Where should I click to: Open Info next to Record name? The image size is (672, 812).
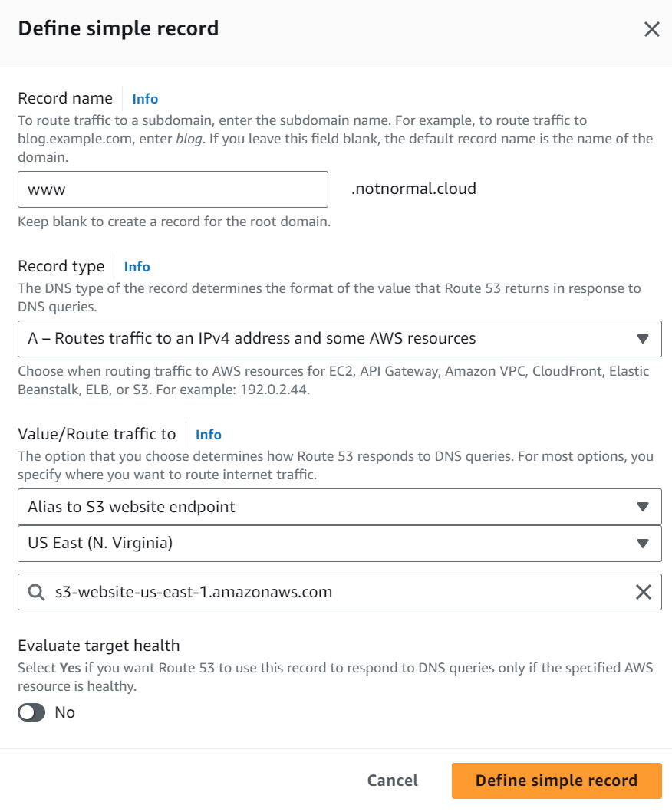(145, 98)
